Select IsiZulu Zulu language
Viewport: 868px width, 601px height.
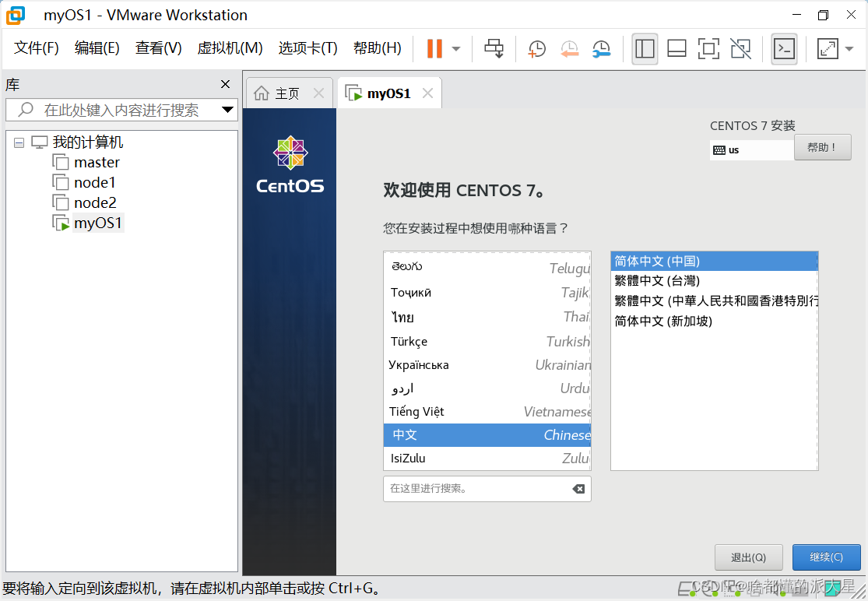pos(487,459)
